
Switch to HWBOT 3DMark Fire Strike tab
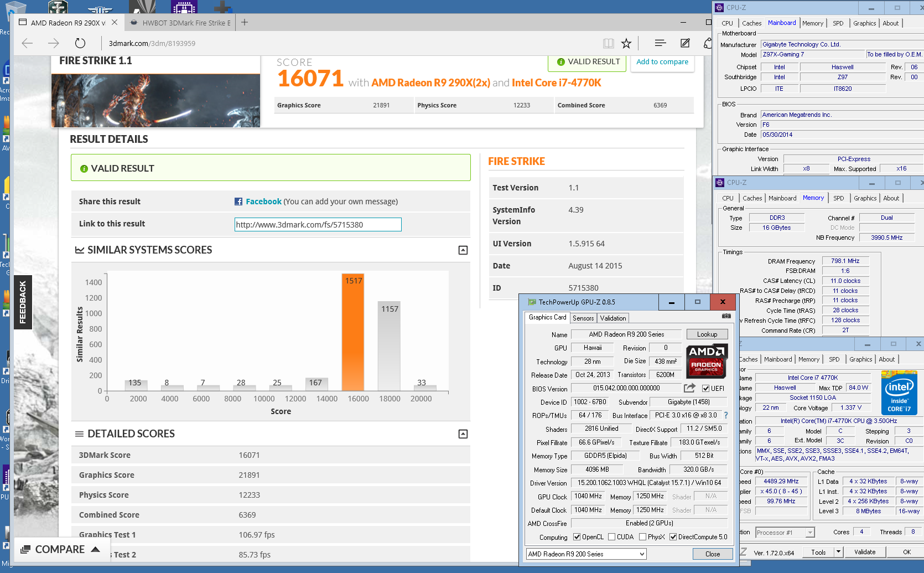tap(180, 23)
